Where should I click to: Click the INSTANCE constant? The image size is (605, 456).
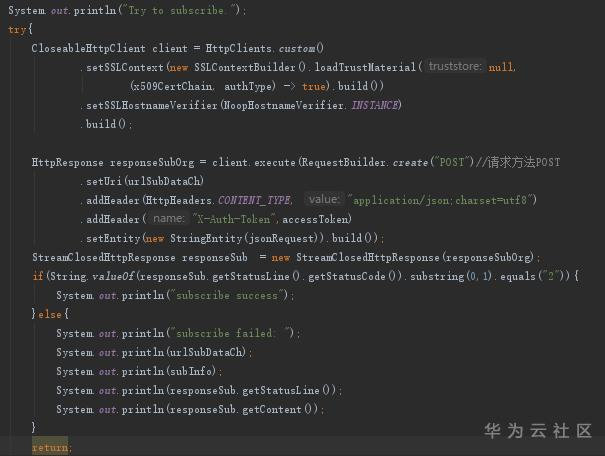pos(375,105)
